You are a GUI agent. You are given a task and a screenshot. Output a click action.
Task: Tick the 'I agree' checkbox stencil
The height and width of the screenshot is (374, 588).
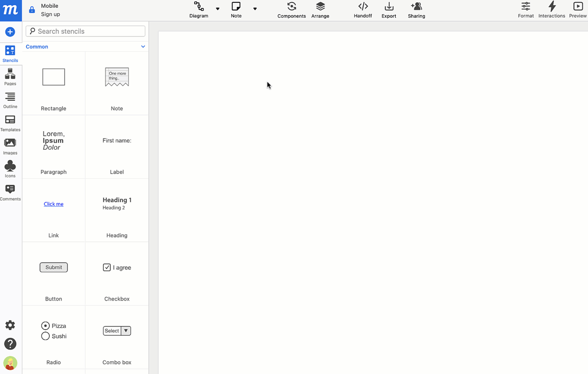[x=107, y=267]
